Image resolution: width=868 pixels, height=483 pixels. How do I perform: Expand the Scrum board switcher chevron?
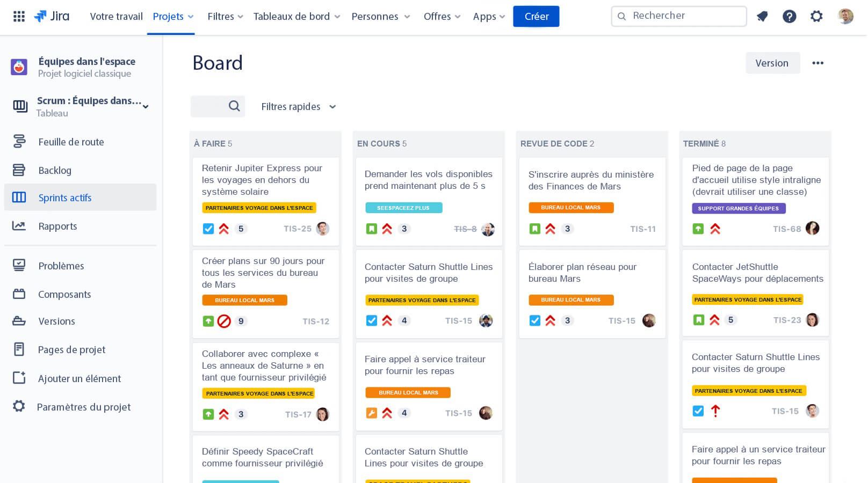click(146, 106)
